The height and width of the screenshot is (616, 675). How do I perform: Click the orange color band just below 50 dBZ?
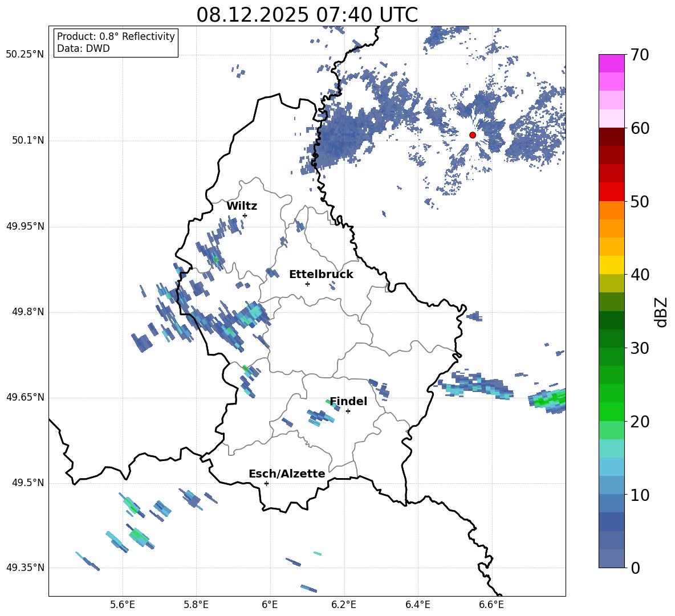coord(611,210)
